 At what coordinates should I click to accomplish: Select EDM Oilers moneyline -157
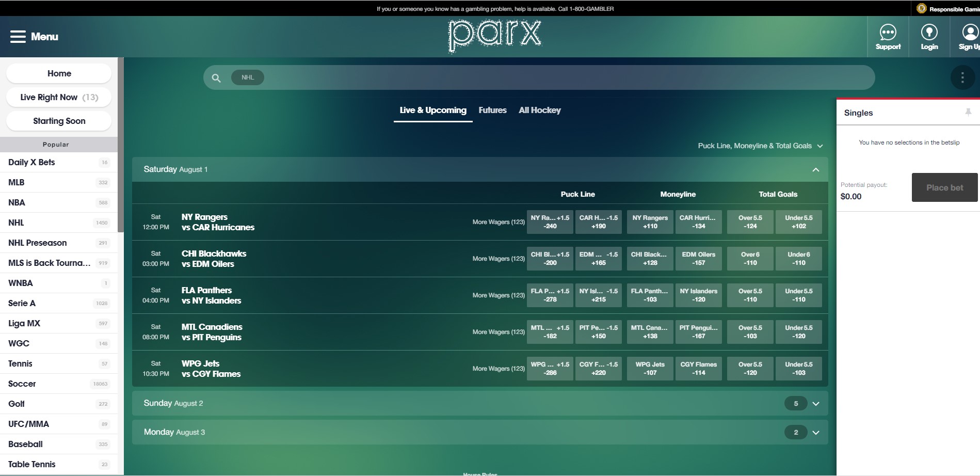coord(699,259)
